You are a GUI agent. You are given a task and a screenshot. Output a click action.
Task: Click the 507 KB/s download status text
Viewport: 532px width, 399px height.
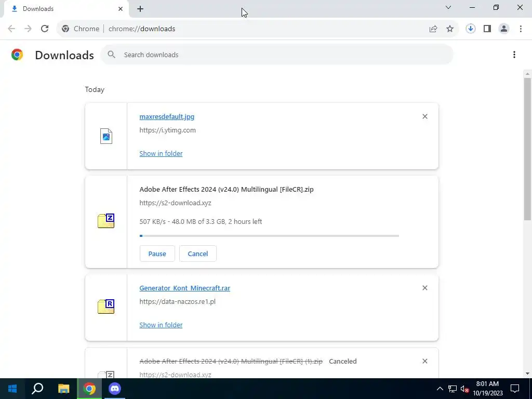pos(201,221)
